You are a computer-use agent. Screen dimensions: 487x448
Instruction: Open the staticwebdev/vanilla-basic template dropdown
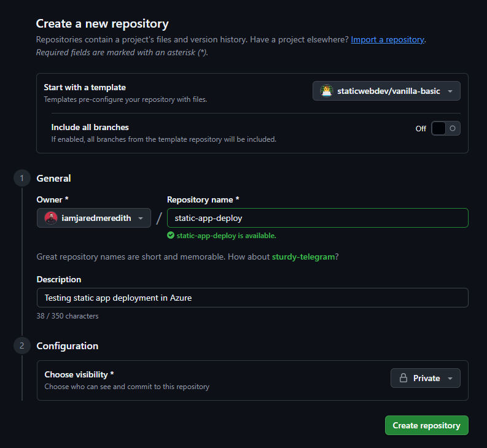click(386, 91)
